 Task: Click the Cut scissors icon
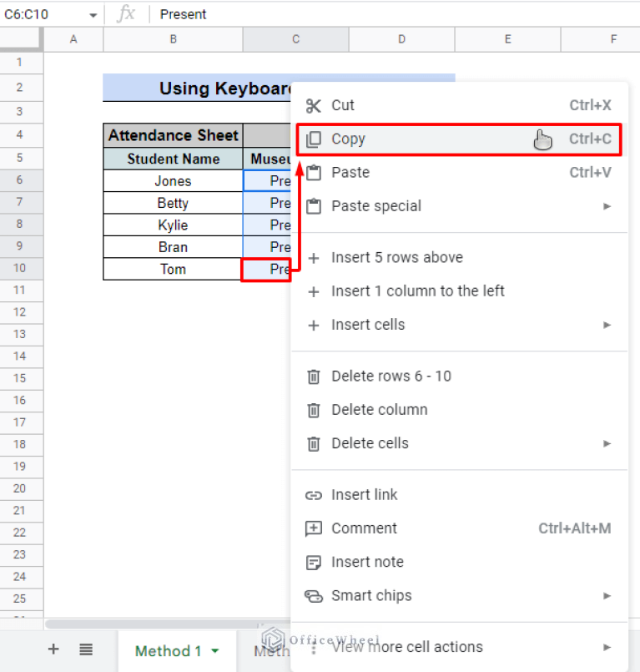315,105
